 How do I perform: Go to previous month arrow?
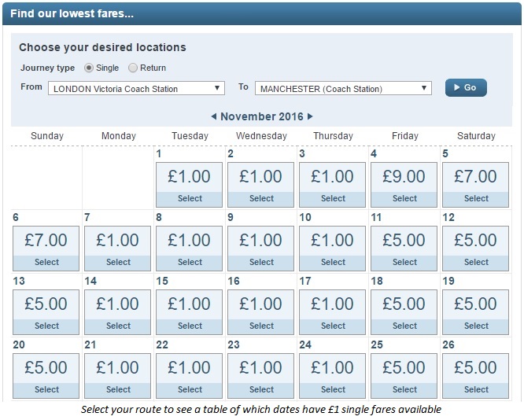214,116
